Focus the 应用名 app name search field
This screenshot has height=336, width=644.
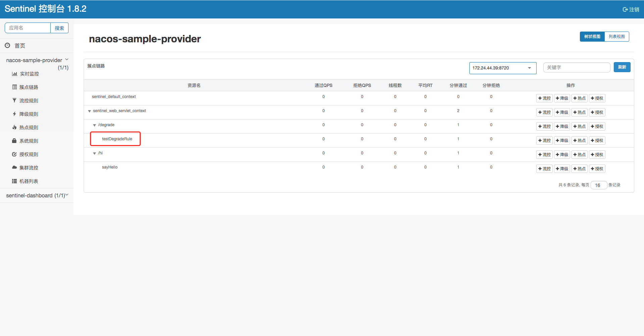[28, 28]
